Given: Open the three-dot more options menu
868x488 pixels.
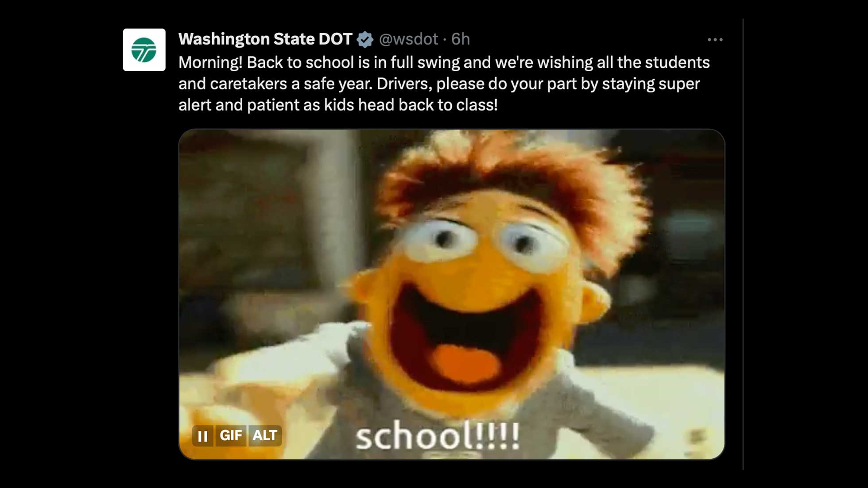Looking at the screenshot, I should click(x=715, y=40).
